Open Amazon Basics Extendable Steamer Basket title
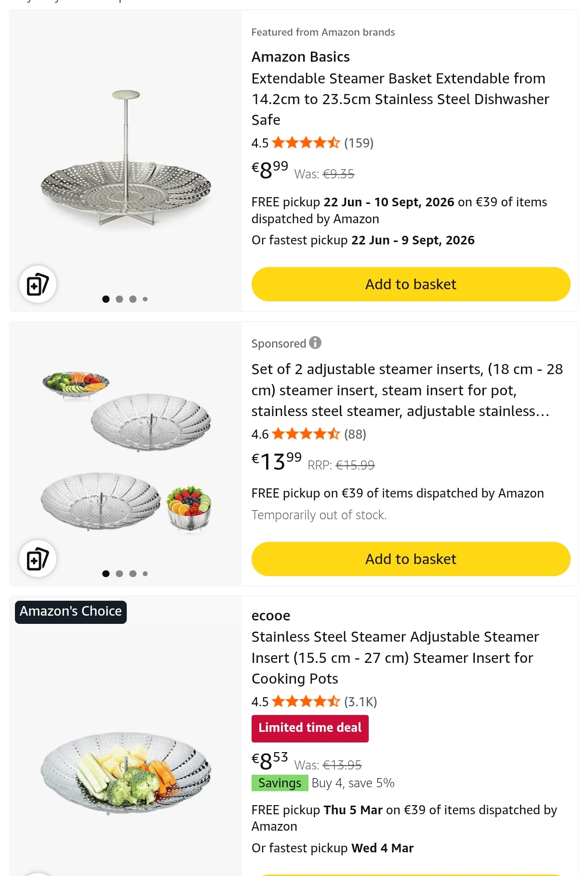Viewport: 588px width, 876px height. tap(400, 99)
